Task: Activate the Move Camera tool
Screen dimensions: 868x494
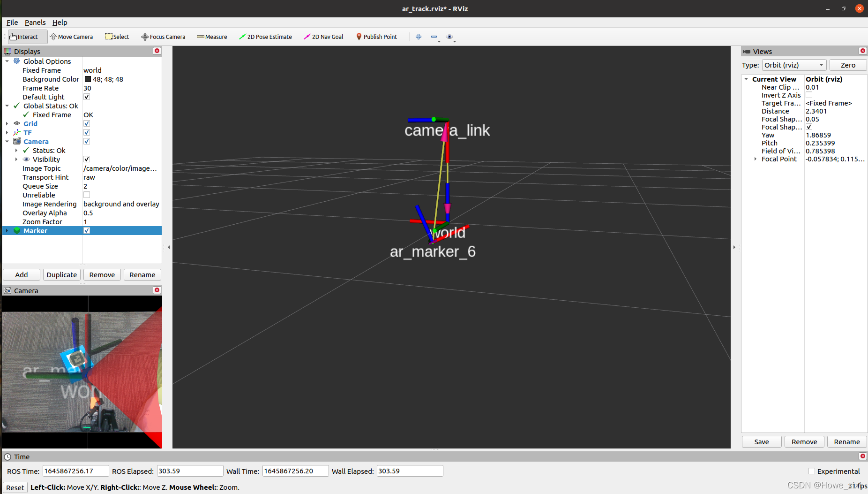Action: [x=71, y=37]
